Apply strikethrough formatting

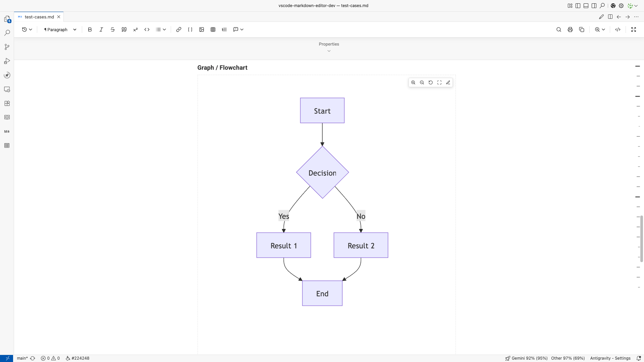(x=113, y=29)
